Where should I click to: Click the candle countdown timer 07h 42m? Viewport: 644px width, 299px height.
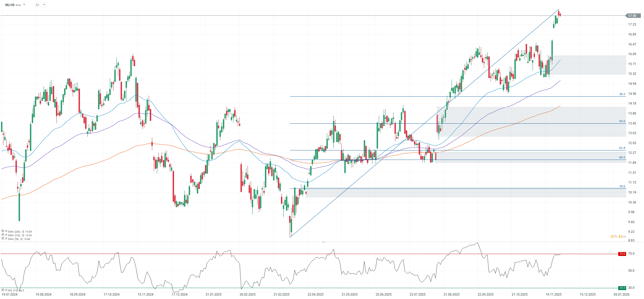click(x=618, y=237)
